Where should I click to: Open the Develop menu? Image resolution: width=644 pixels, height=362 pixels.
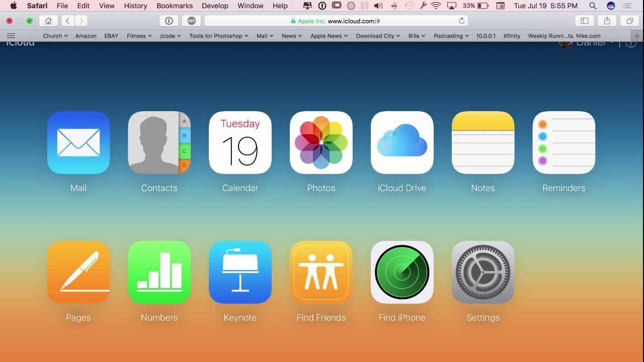(215, 6)
